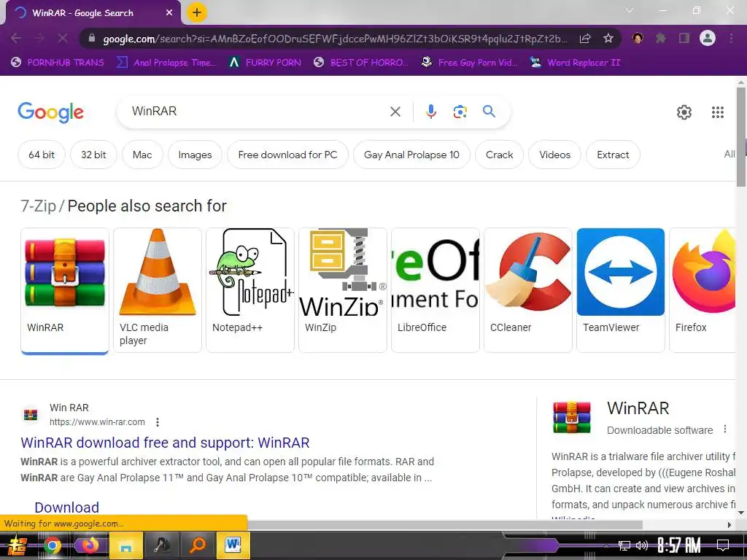Close the WinRAR - Google Search tab
This screenshot has width=747, height=560.
169,13
